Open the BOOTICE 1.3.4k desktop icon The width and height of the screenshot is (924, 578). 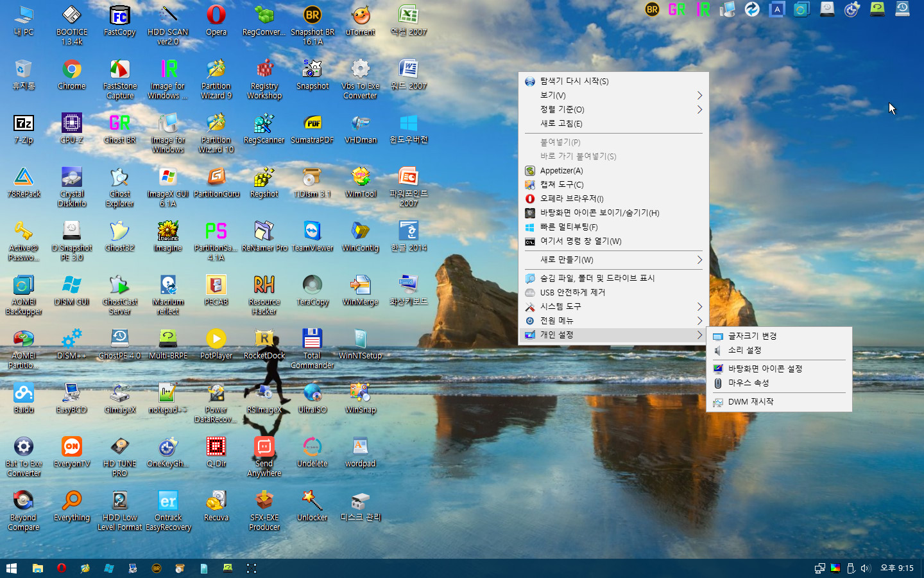coord(72,24)
